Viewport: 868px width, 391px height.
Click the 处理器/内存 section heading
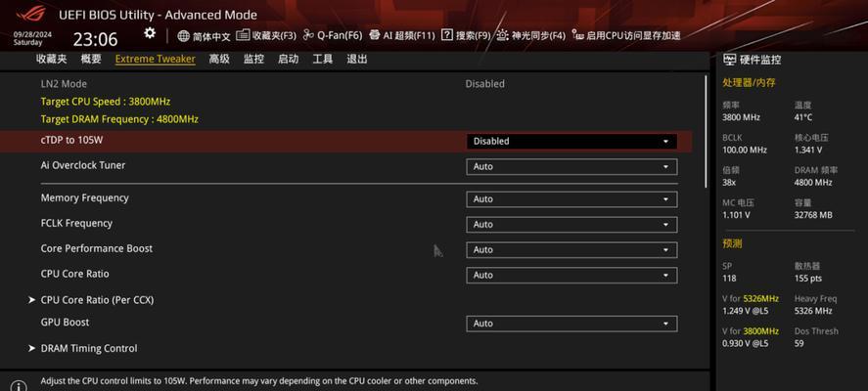pyautogui.click(x=749, y=83)
